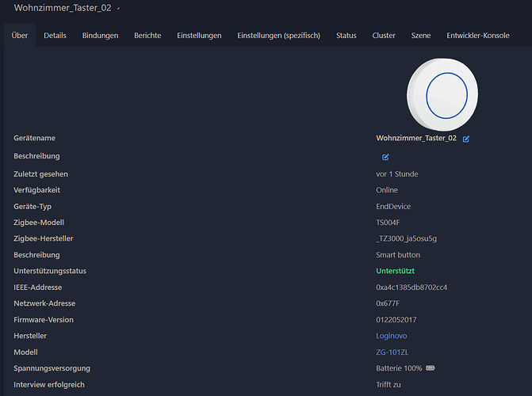Click the IEEE address value 0xa4c1385db8702cc4
Screen dimensions: 532x396
click(x=411, y=287)
